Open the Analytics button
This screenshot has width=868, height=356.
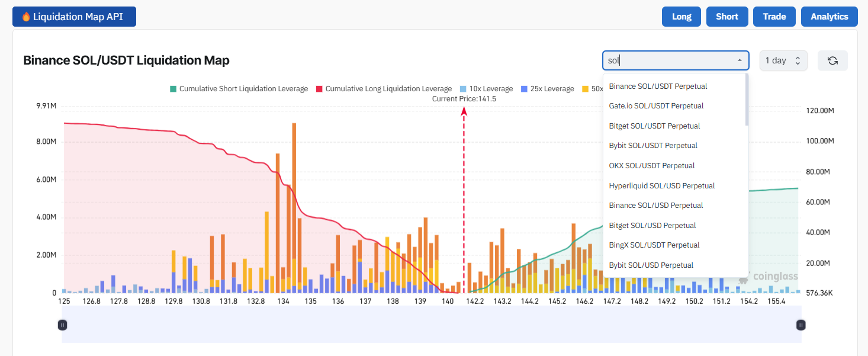pos(829,17)
